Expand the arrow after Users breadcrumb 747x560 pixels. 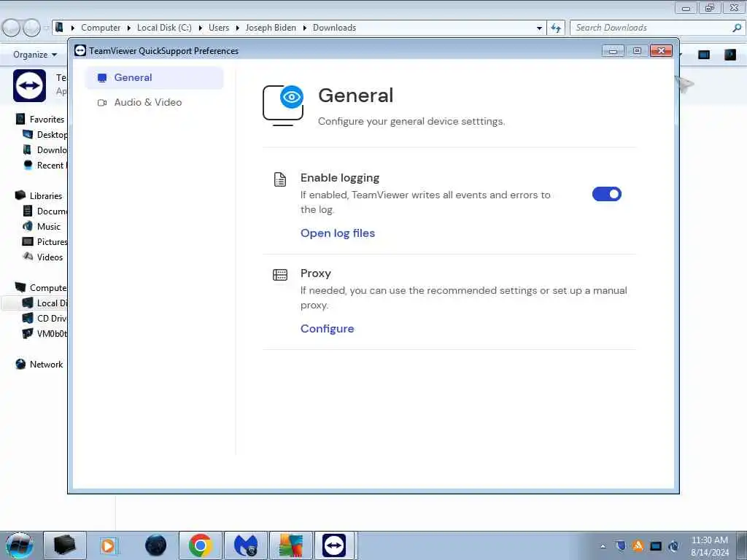click(x=237, y=28)
